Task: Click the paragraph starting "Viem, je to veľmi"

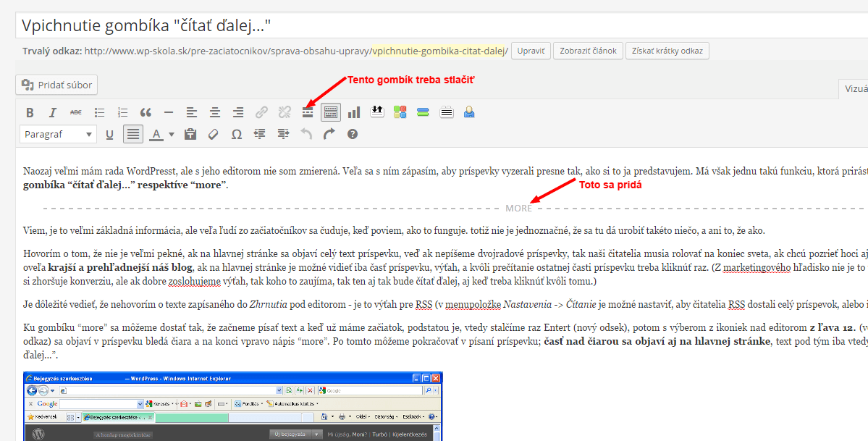Action: [394, 230]
